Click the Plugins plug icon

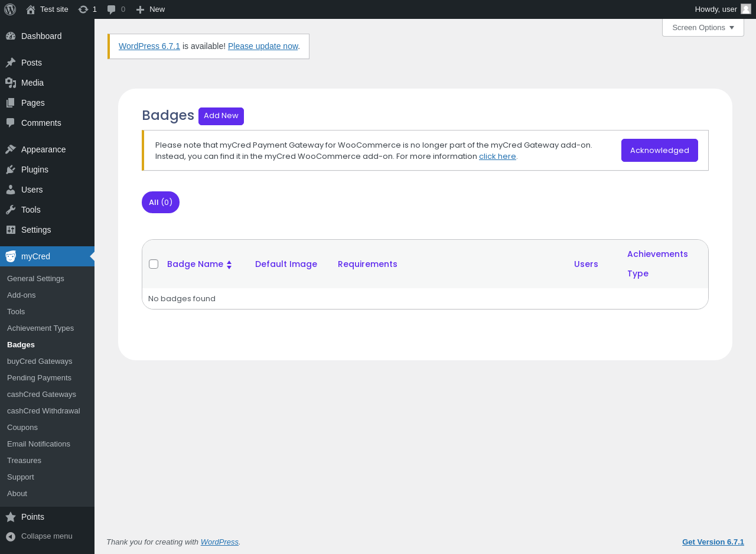point(11,170)
